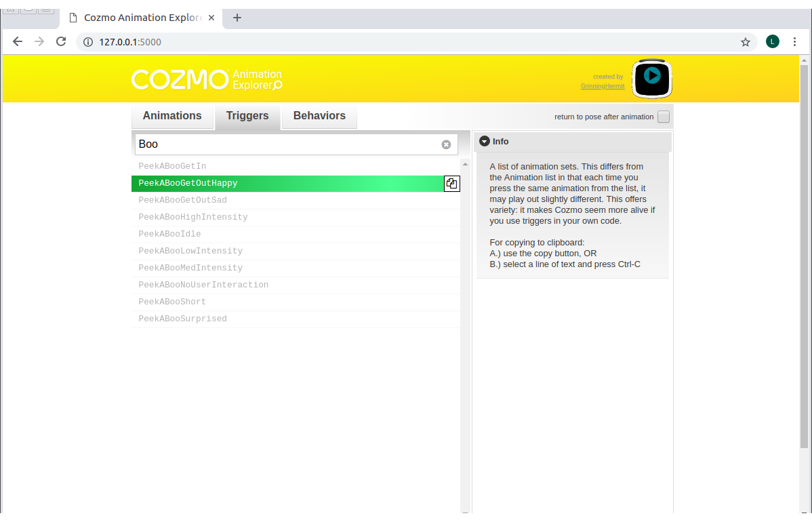812x522 pixels.
Task: Enable return to pose after animation
Action: click(664, 117)
